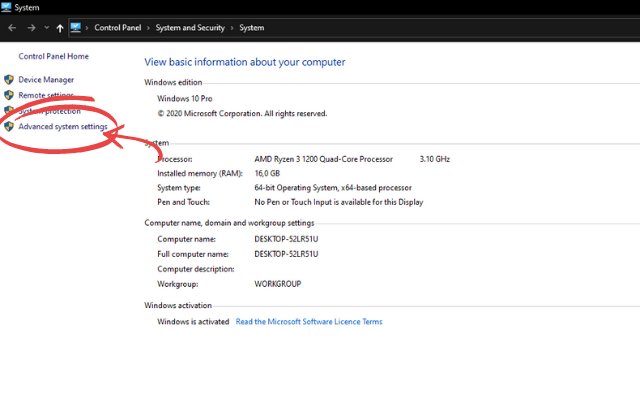Click shield icon beside Remote settings
640x420 pixels.
coord(9,95)
